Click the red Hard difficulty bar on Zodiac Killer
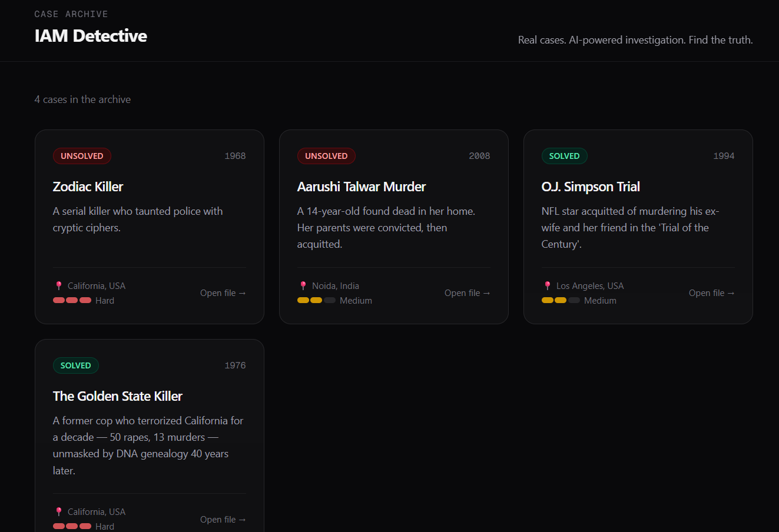 click(72, 300)
